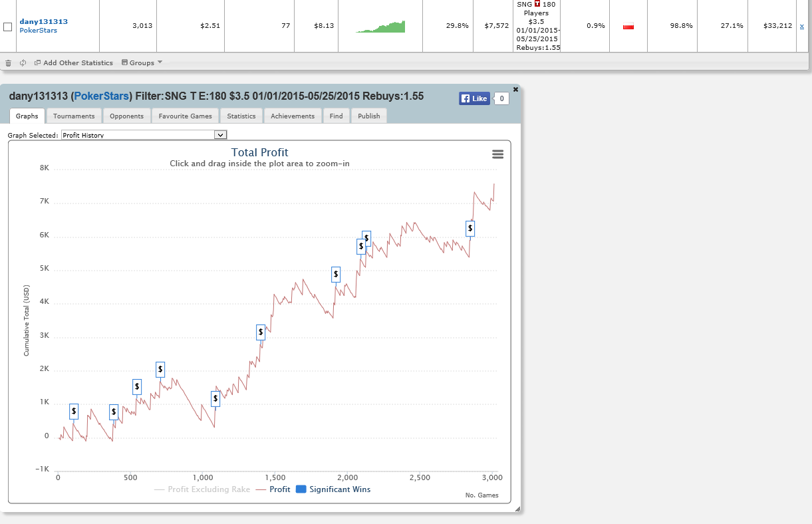Switch to the Statistics tab
This screenshot has width=812, height=524.
coord(241,116)
